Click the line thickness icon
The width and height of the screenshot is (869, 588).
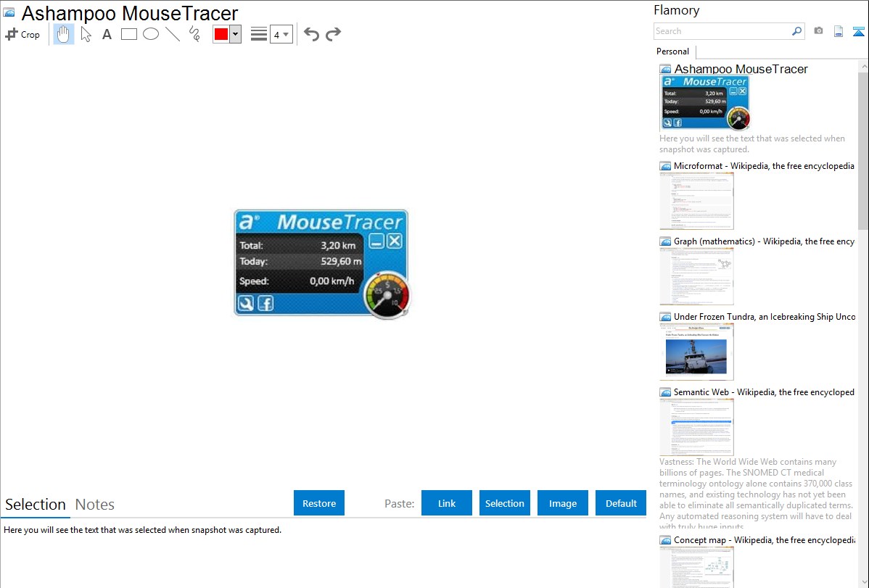pos(259,34)
